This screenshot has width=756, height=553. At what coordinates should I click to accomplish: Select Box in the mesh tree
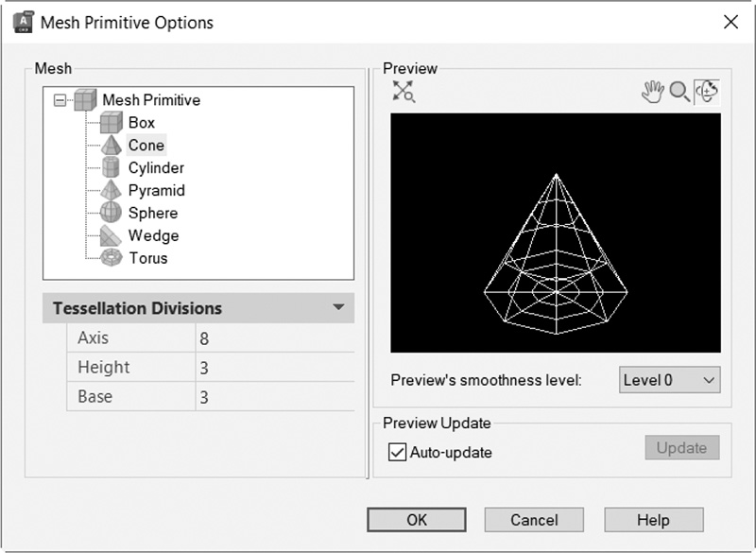[x=141, y=123]
